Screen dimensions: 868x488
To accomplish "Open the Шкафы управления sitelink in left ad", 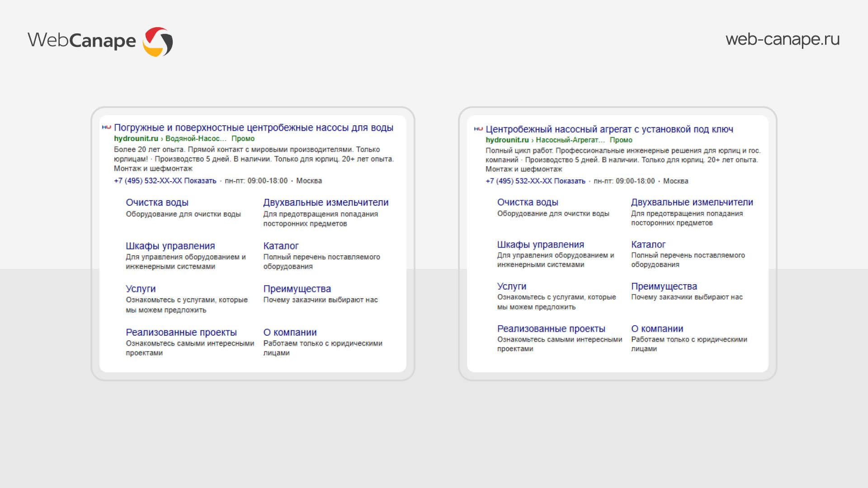I will [x=170, y=246].
